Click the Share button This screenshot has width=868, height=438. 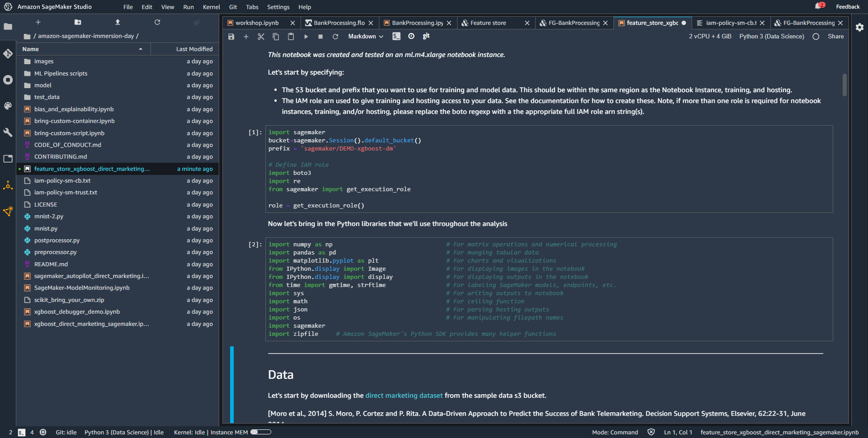[835, 37]
